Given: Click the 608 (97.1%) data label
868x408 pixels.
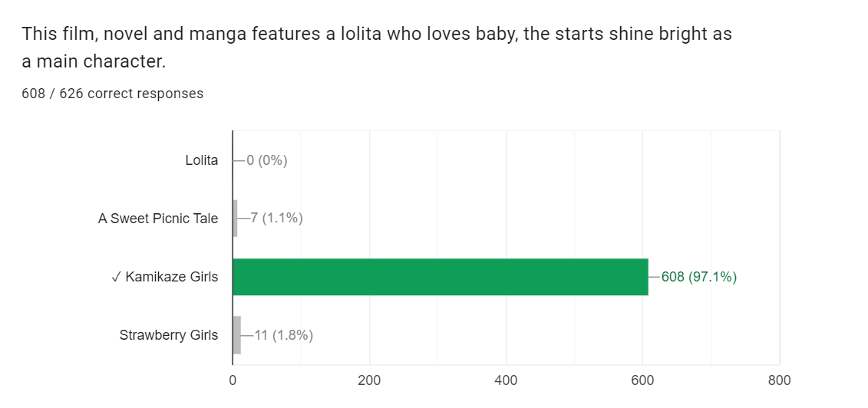Looking at the screenshot, I should click(x=698, y=277).
